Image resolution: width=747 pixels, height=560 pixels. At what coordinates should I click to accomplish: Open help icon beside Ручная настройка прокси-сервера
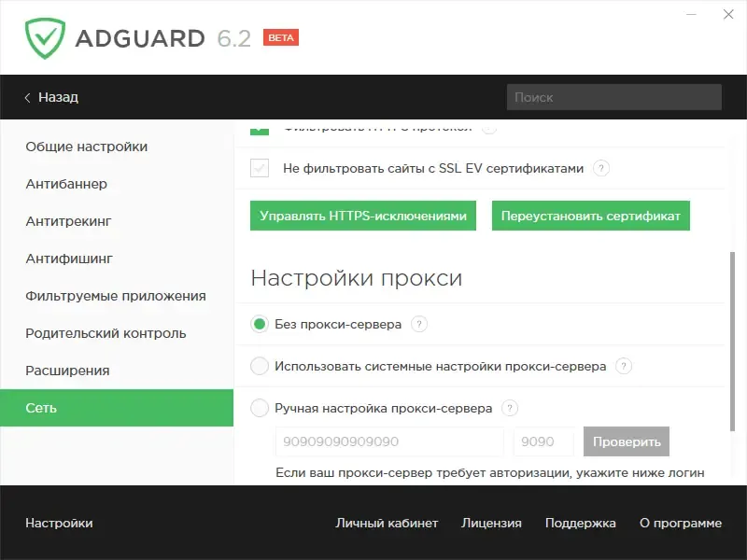pos(510,408)
